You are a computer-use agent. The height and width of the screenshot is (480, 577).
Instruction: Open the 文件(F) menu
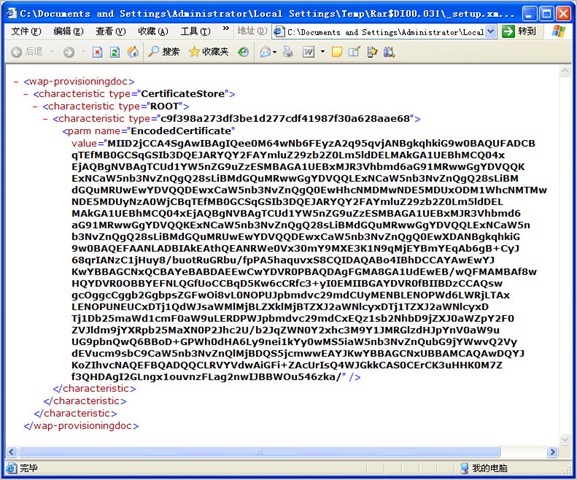pyautogui.click(x=26, y=31)
